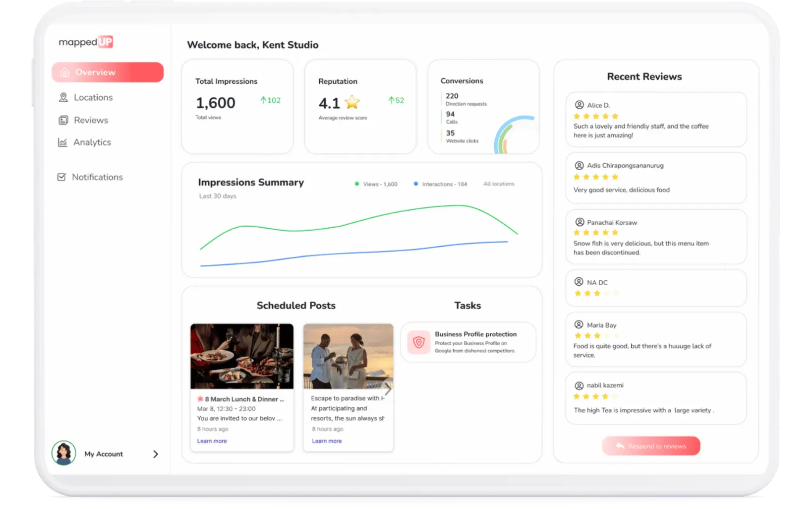This screenshot has width=812, height=509.
Task: Toggle the Interactions - 104 legend dot
Action: click(x=416, y=184)
